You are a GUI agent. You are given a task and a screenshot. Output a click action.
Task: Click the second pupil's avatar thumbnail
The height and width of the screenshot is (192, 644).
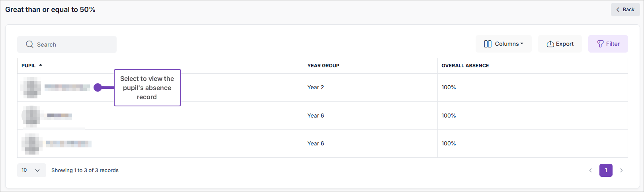click(x=31, y=116)
